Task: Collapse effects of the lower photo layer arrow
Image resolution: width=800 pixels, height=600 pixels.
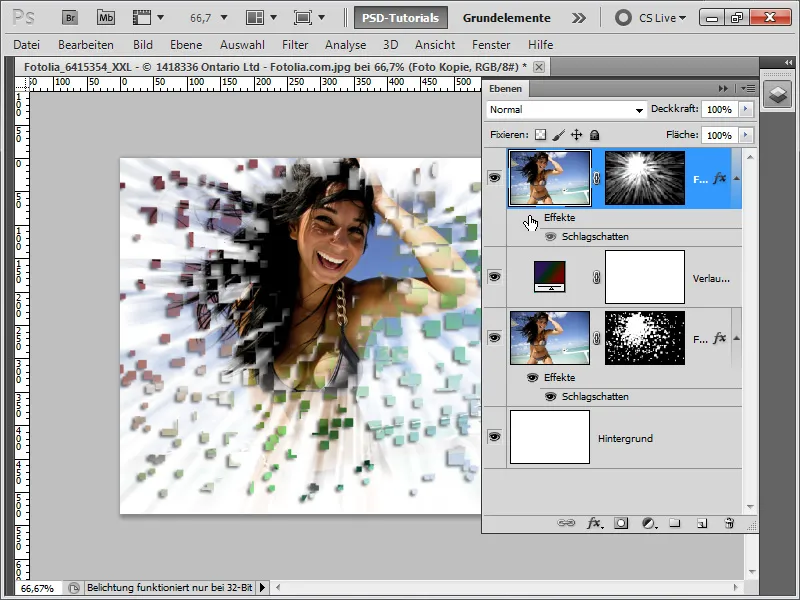Action: [x=736, y=338]
